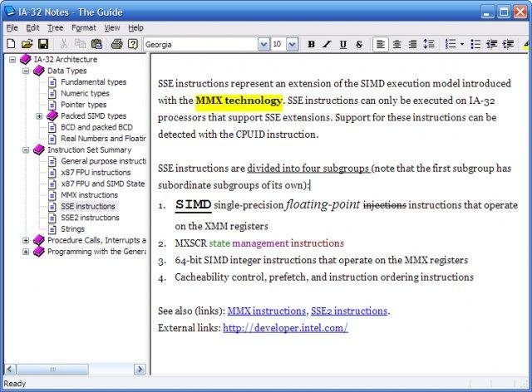Toggle Align right
Viewport: 532px width, 392px height.
412,44
